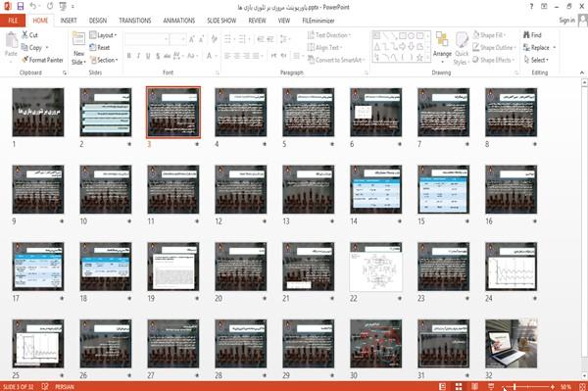Clear all formatting eraser icon
The image size is (588, 391).
click(x=214, y=39)
